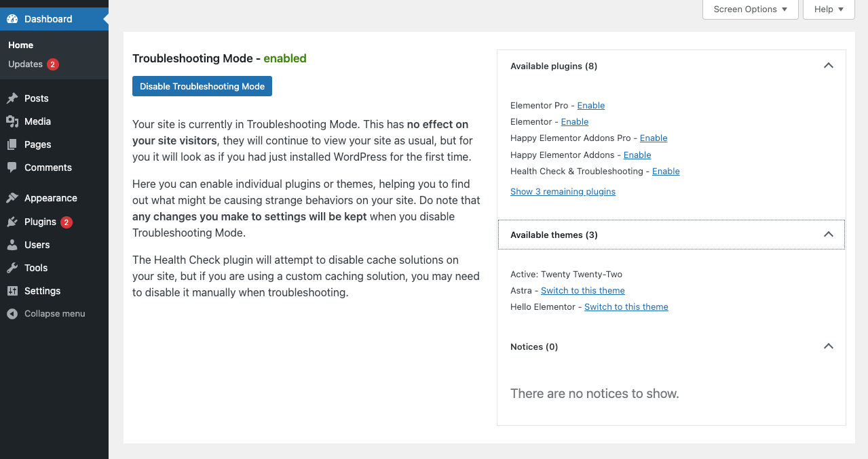The width and height of the screenshot is (868, 459).
Task: Click the Posts pushpin icon
Action: coord(12,98)
